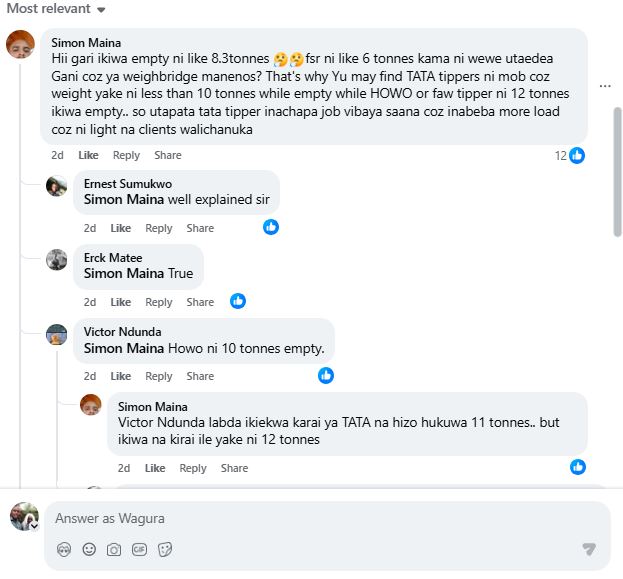623x579 pixels.
Task: Open the sticker picker
Action: click(165, 549)
